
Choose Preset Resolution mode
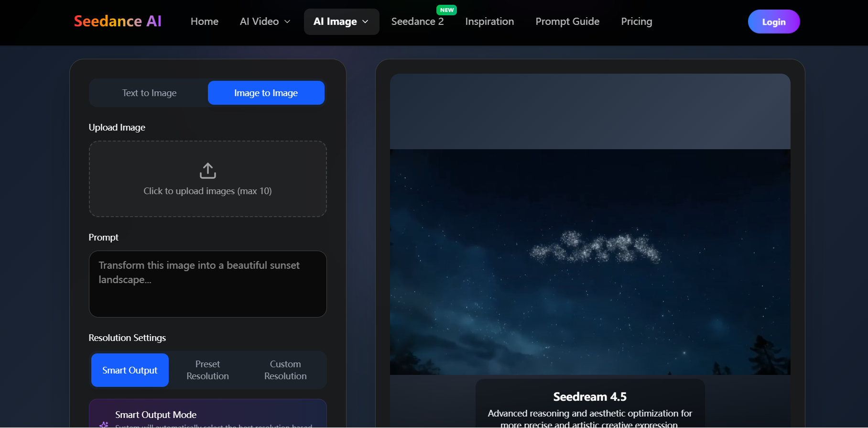click(207, 370)
